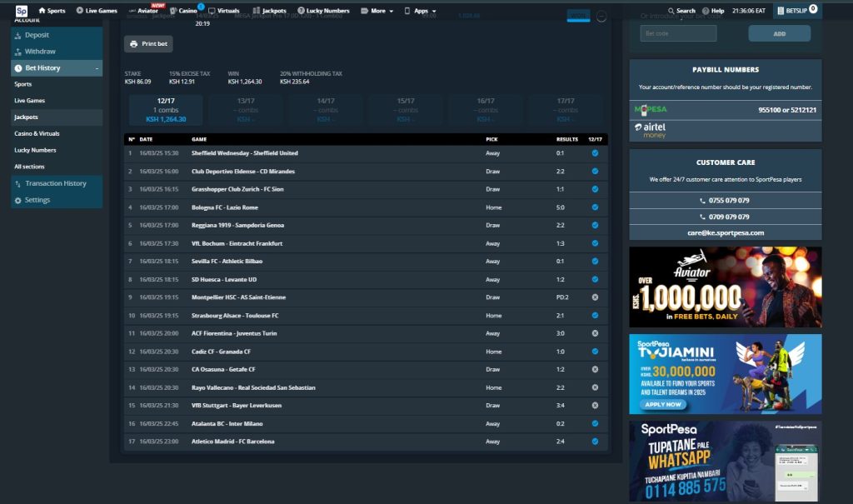This screenshot has width=853, height=504.
Task: Open Transaction History in sidebar
Action: [x=57, y=183]
